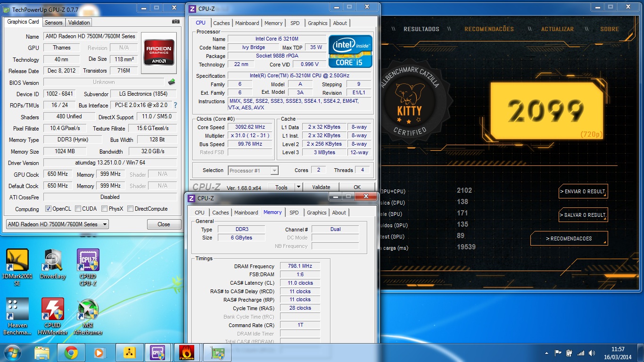This screenshot has width=644, height=362.
Task: Click the network signal bars tray icon
Action: click(581, 353)
